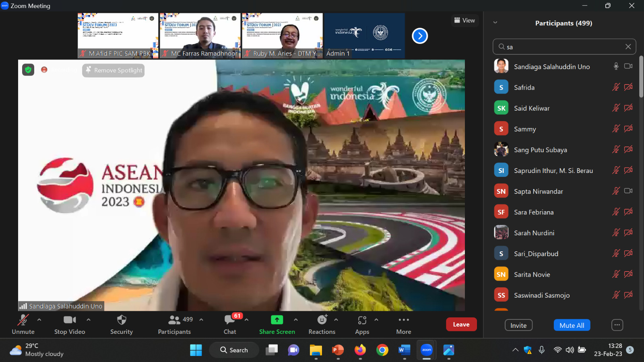Image resolution: width=644 pixels, height=362 pixels.
Task: Toggle Unmute microphone button
Action: 23,320
